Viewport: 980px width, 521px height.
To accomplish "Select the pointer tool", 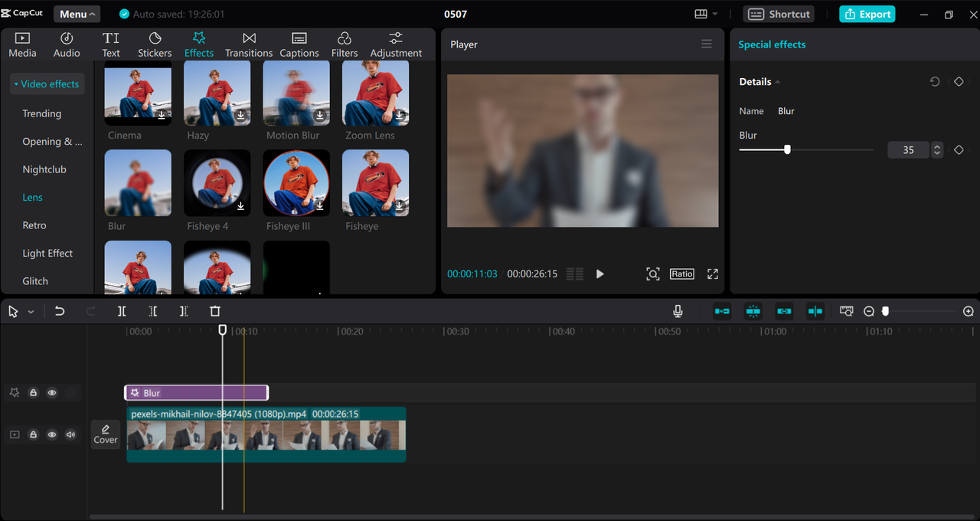I will 13,312.
